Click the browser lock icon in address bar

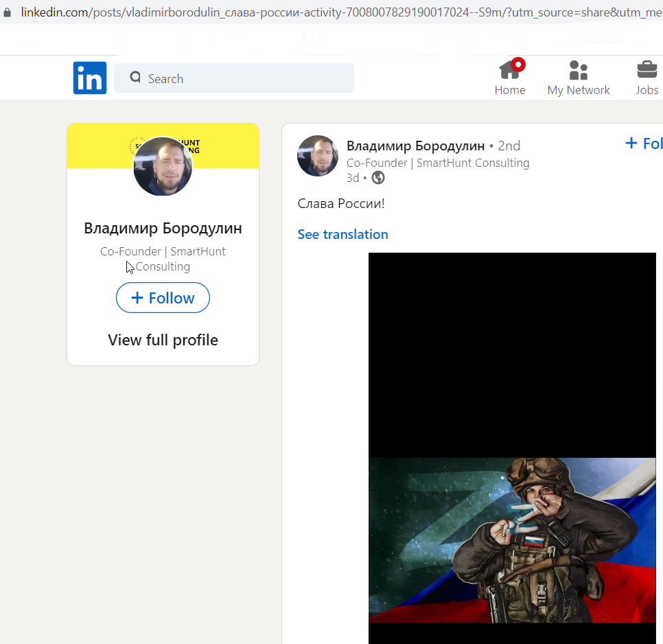coord(7,12)
